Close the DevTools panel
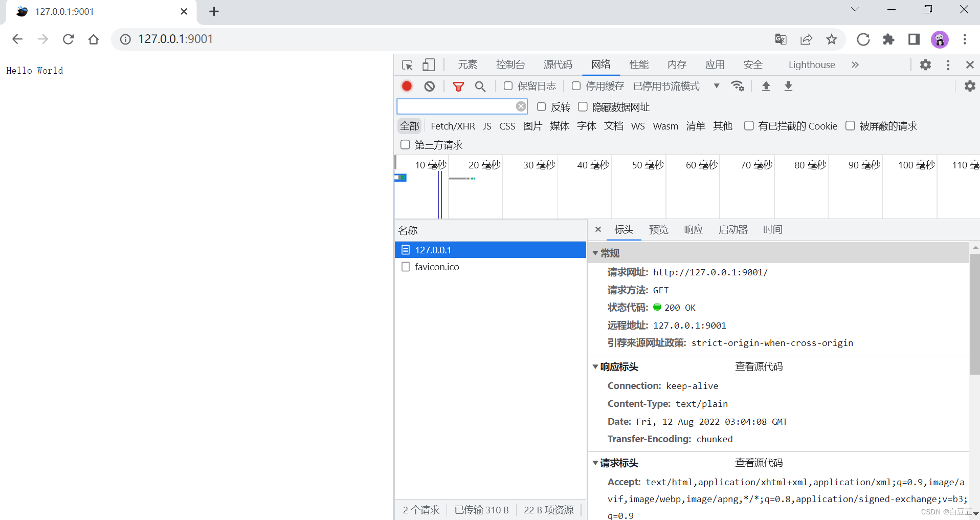Image resolution: width=980 pixels, height=520 pixels. point(970,65)
